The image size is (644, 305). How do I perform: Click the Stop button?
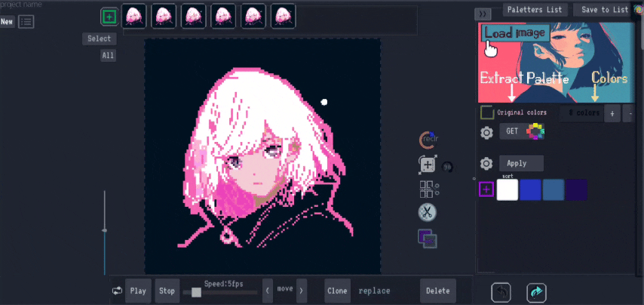(x=167, y=291)
